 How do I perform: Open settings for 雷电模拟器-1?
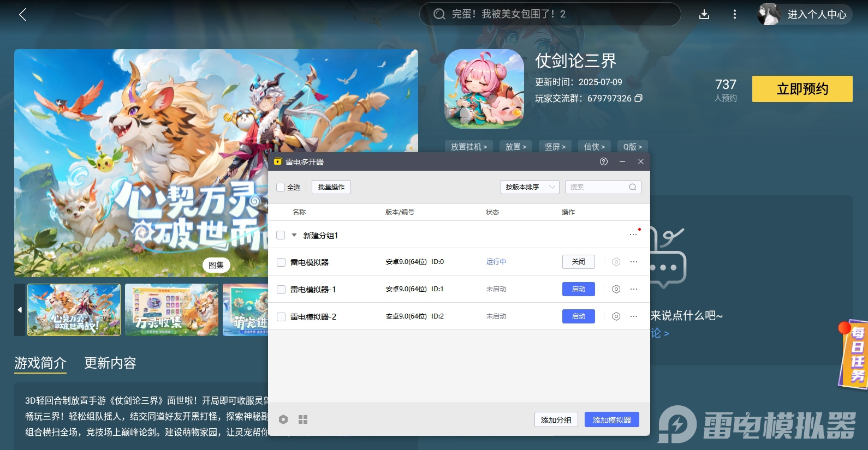pos(616,289)
